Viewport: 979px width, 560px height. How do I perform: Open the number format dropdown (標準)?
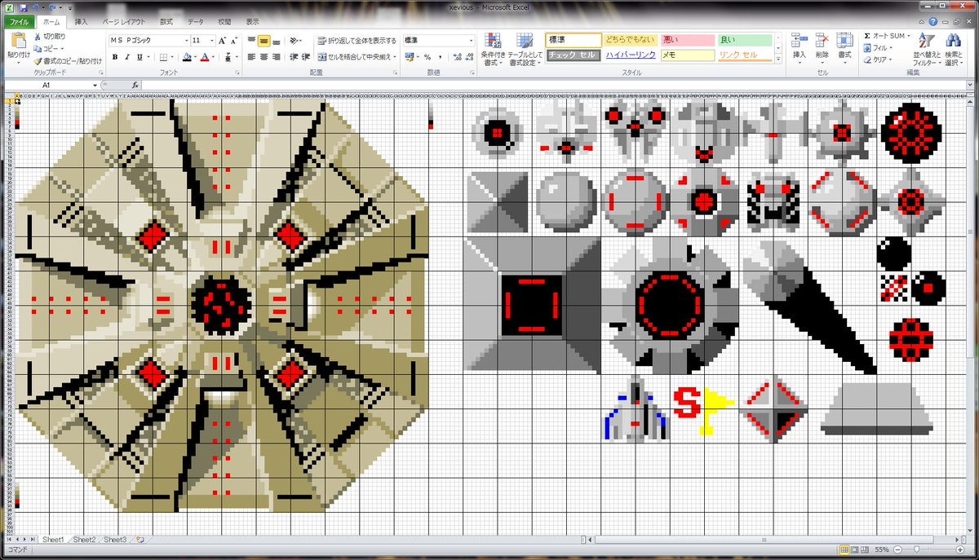click(x=471, y=40)
